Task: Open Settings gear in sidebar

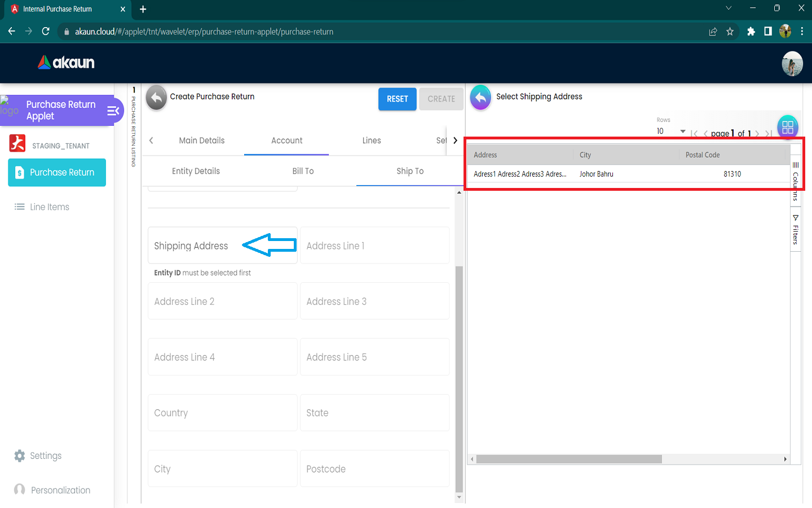Action: tap(38, 456)
